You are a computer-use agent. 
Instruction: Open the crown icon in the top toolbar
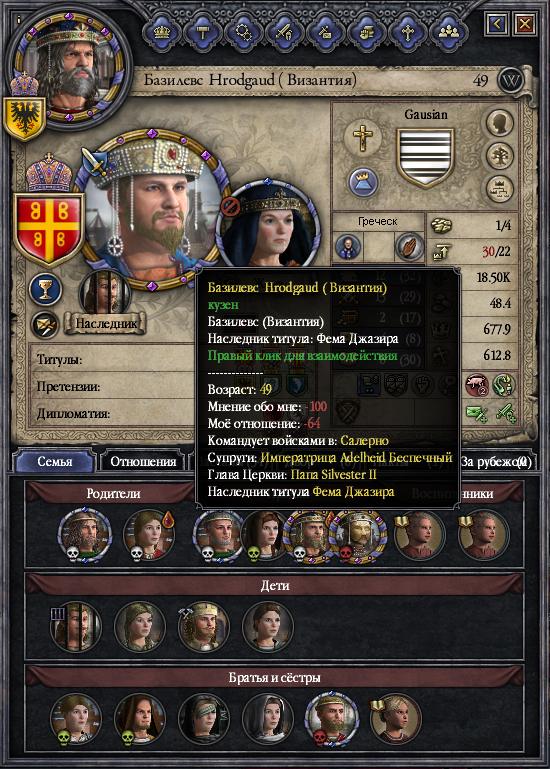tap(161, 32)
